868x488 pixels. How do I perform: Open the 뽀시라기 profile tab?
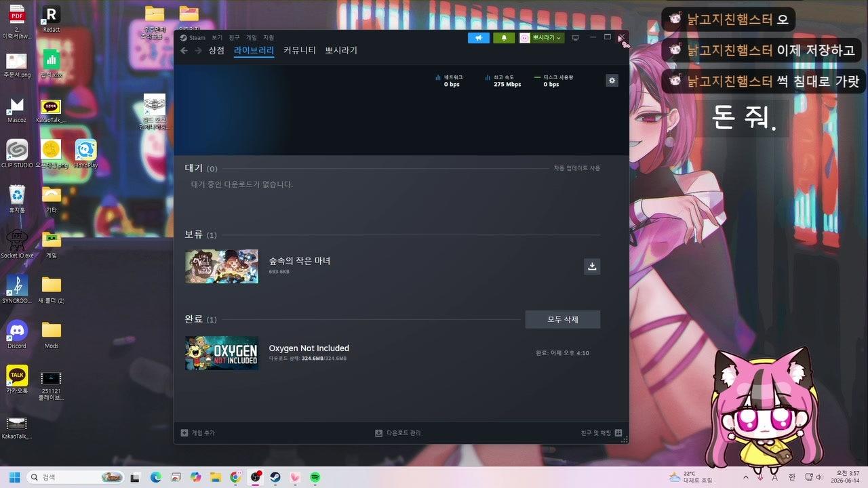pyautogui.click(x=341, y=51)
